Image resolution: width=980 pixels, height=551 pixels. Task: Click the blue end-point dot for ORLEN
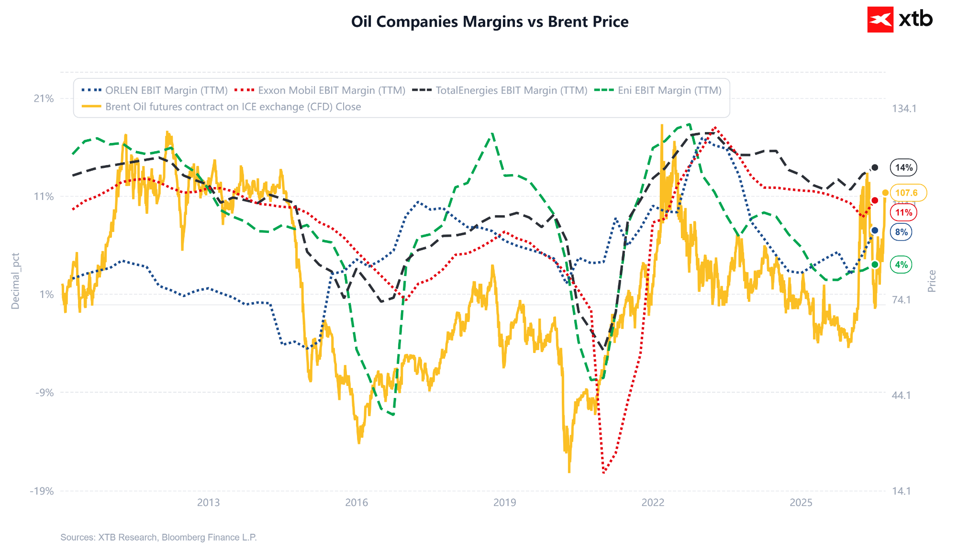875,231
